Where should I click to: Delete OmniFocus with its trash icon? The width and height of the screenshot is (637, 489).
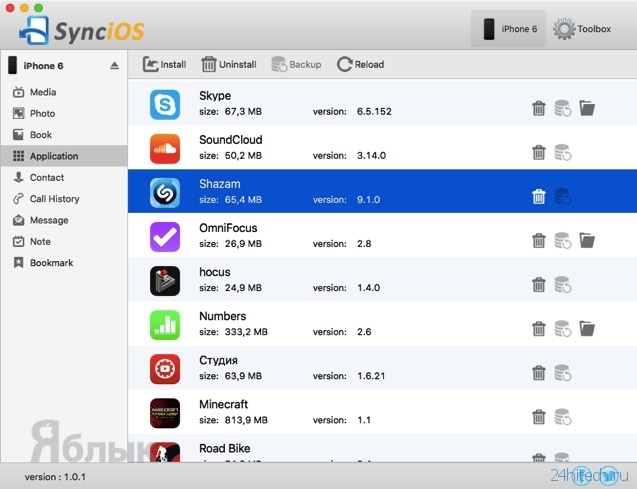coord(539,240)
